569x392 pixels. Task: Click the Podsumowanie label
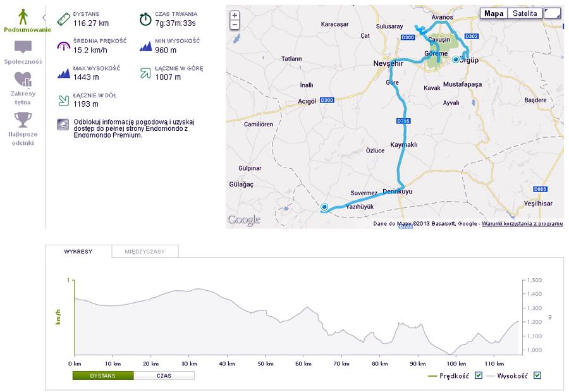(x=28, y=30)
